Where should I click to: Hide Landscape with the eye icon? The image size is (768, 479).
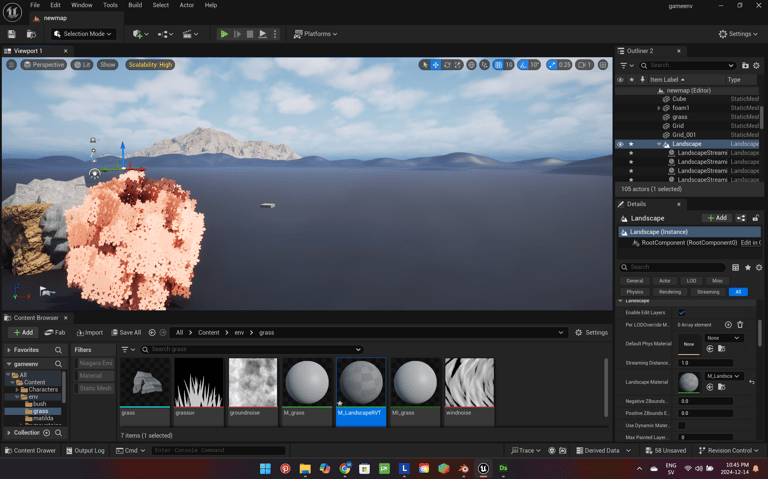tap(620, 144)
